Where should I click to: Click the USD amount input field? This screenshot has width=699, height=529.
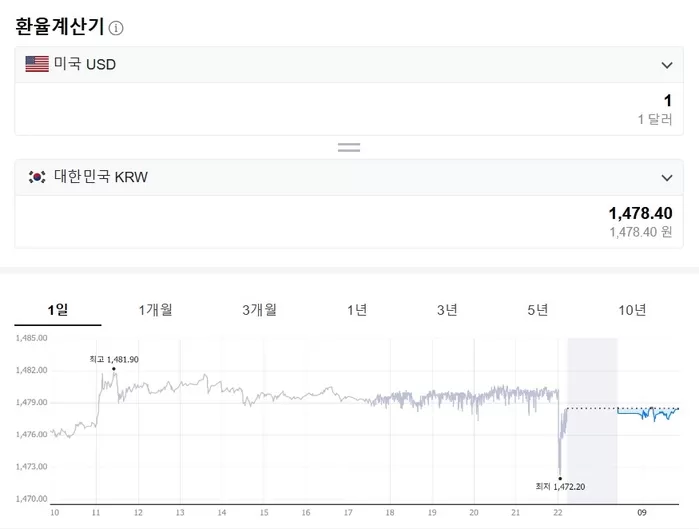click(x=349, y=109)
